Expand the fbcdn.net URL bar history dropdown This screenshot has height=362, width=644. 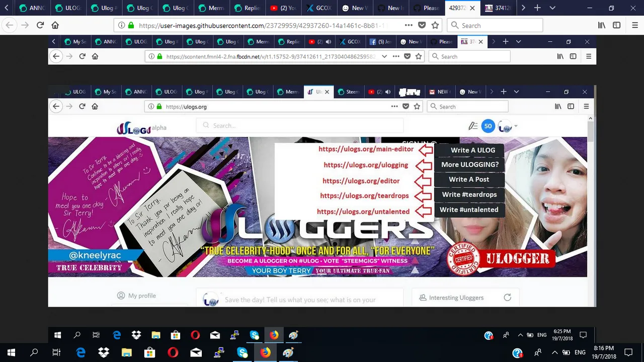click(384, 56)
